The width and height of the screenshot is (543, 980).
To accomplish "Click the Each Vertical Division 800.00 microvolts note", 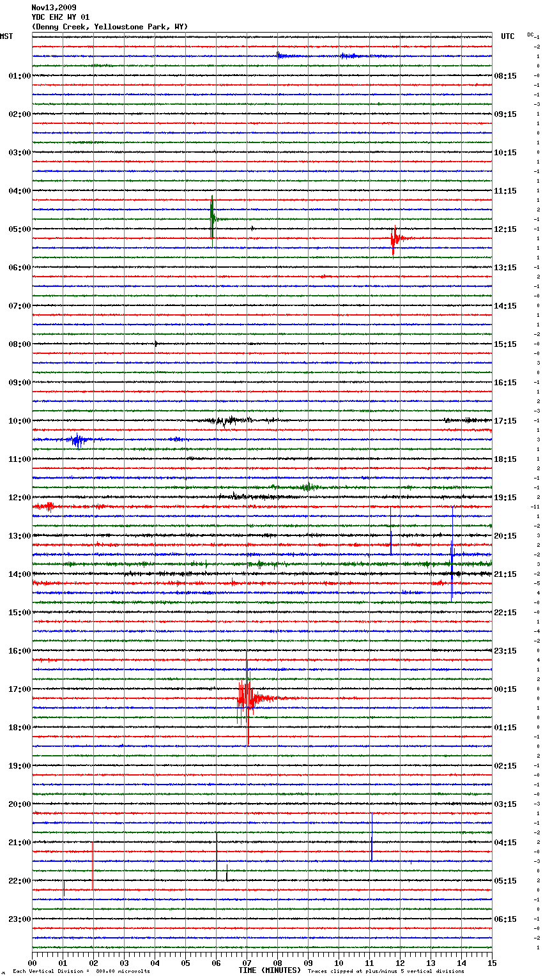I will (x=81, y=972).
